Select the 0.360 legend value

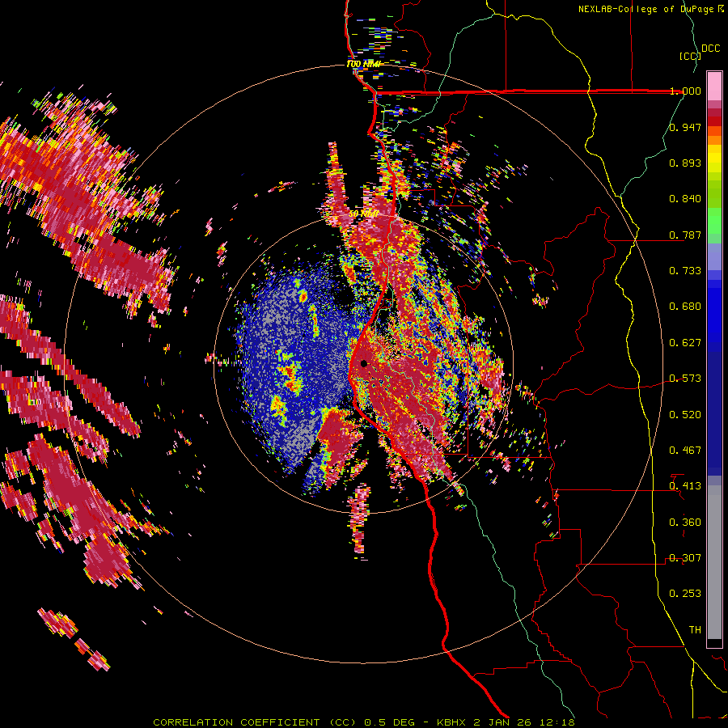(685, 522)
